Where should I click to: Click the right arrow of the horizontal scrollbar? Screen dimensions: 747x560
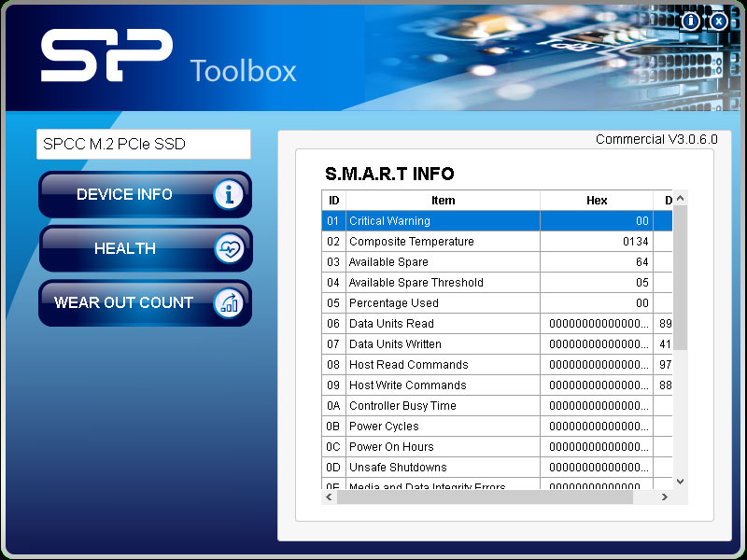[x=665, y=497]
